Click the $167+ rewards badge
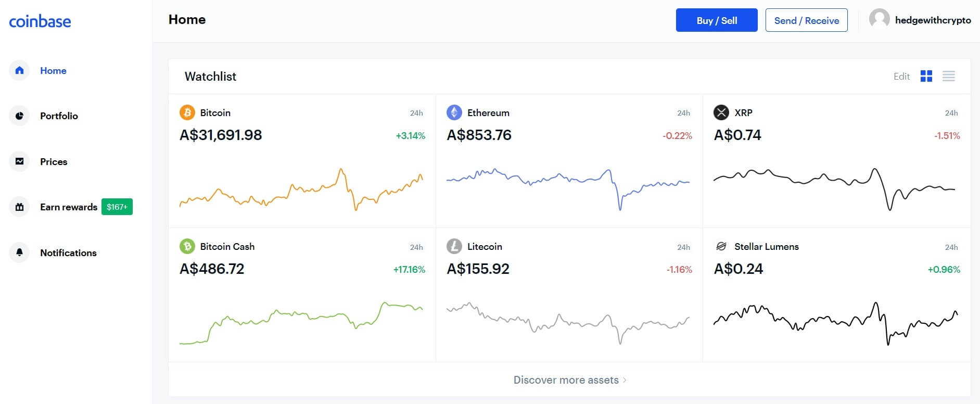Viewport: 980px width, 404px height. pyautogui.click(x=117, y=207)
